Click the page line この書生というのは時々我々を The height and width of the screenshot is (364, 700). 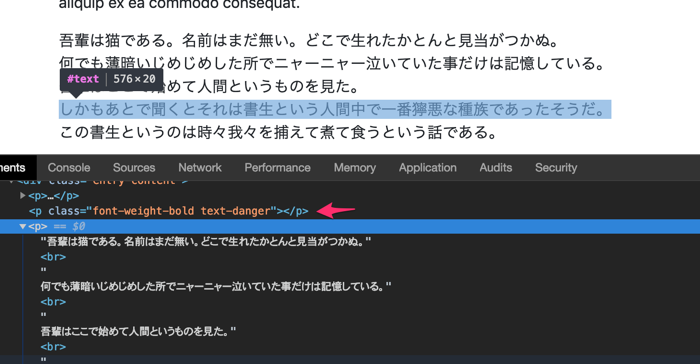pos(278,132)
